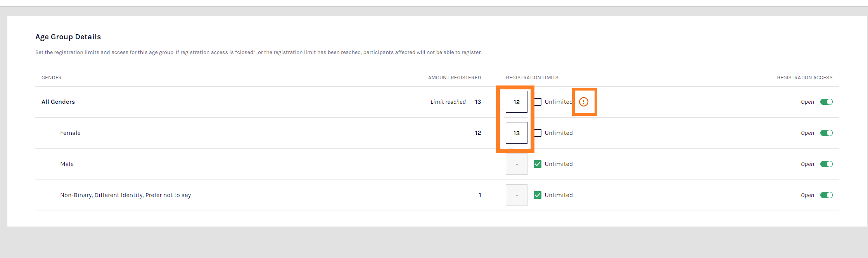Click the Female row label
The height and width of the screenshot is (258, 868).
[70, 133]
